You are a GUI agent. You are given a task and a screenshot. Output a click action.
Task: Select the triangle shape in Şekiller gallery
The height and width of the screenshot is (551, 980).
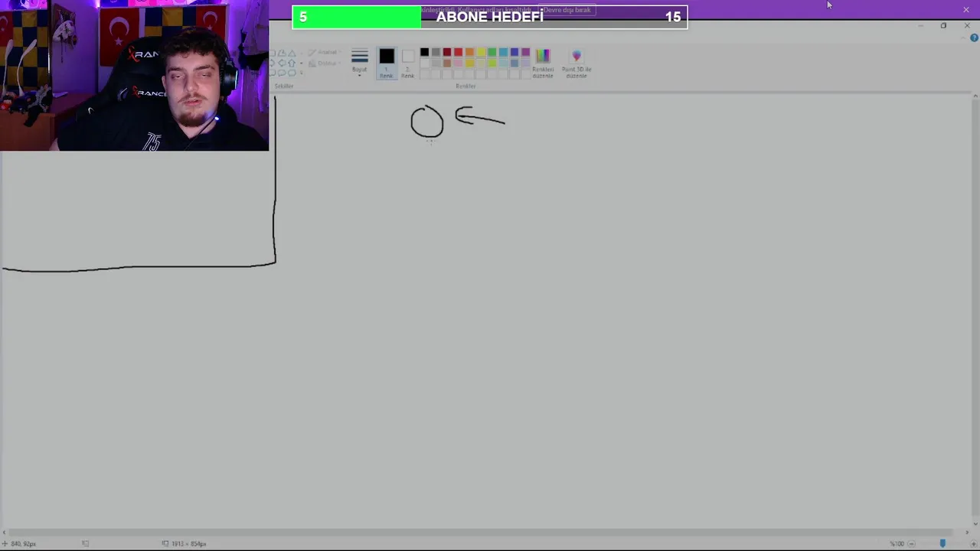(x=292, y=53)
